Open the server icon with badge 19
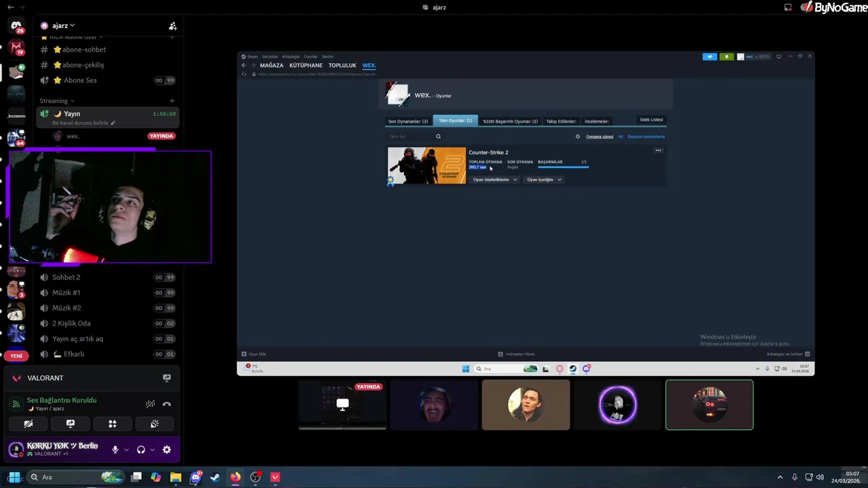 [x=16, y=48]
